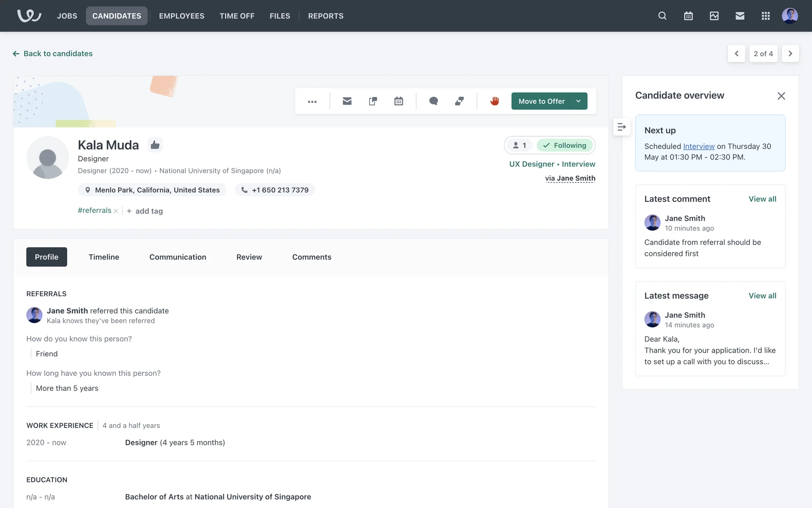The width and height of the screenshot is (812, 508).
Task: Click add tag field
Action: (x=149, y=211)
